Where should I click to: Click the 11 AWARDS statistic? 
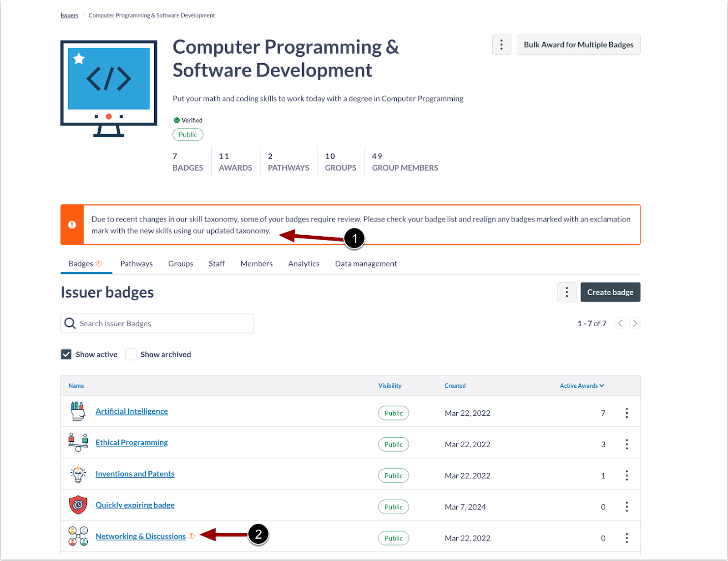tap(236, 162)
